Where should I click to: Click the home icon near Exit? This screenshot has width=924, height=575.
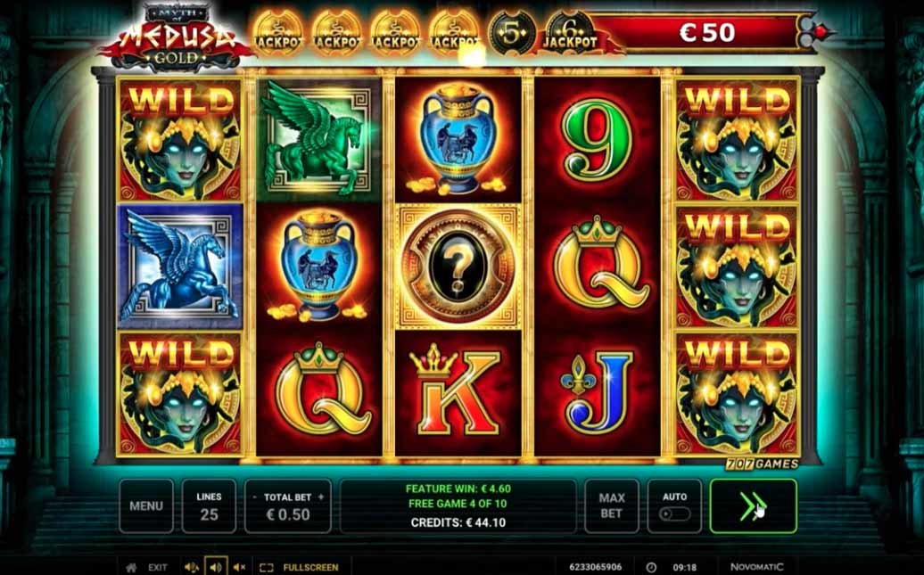tap(131, 567)
